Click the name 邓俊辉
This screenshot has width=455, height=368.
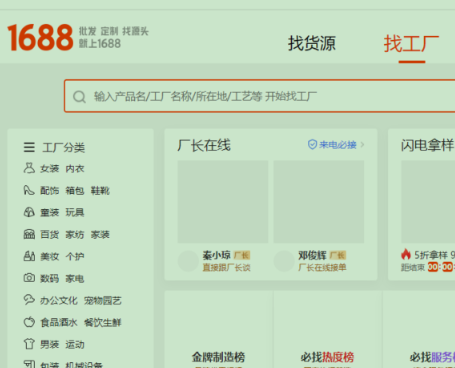click(x=312, y=255)
